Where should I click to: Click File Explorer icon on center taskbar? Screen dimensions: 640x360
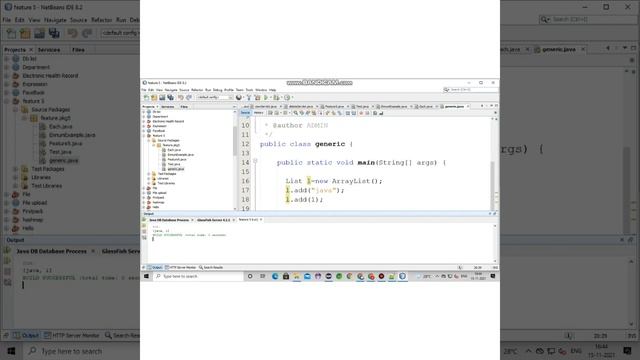[x=296, y=276]
